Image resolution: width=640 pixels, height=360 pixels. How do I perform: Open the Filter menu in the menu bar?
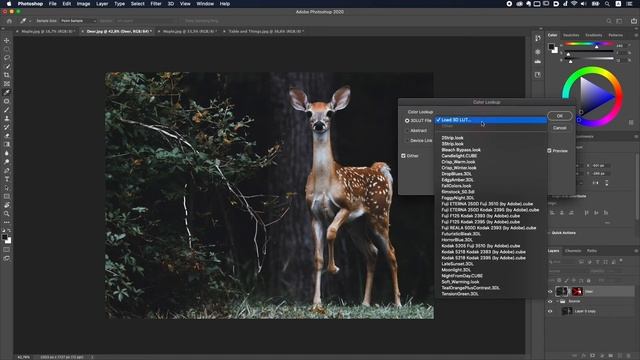156,4
